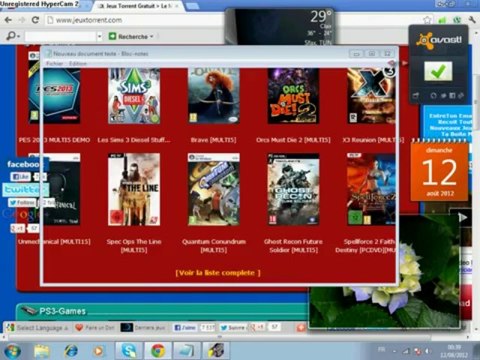
Task: Open the Edition menu in Notepad
Action: [x=78, y=63]
